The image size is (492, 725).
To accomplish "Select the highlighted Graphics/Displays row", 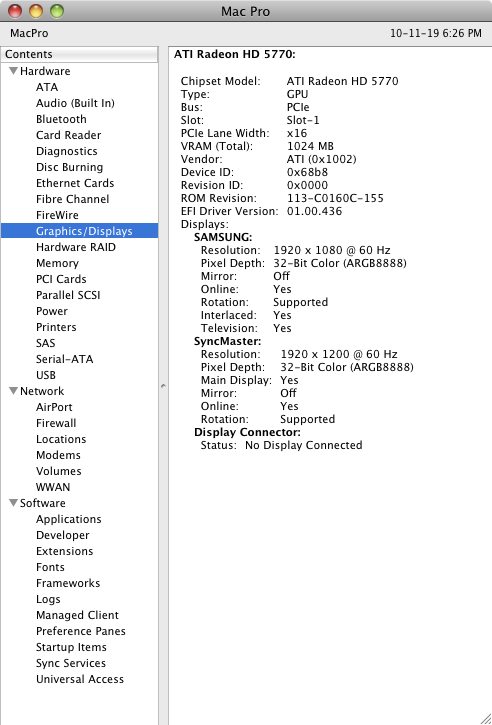I will pos(80,231).
